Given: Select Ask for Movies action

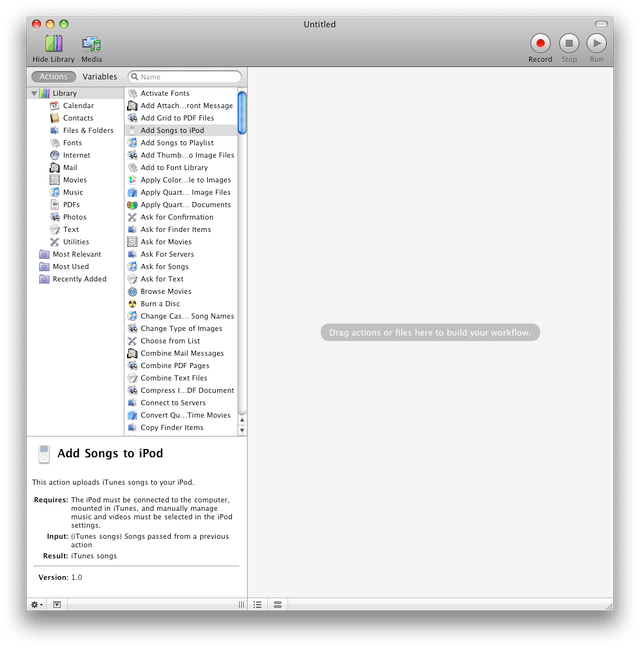Looking at the screenshot, I should [181, 242].
